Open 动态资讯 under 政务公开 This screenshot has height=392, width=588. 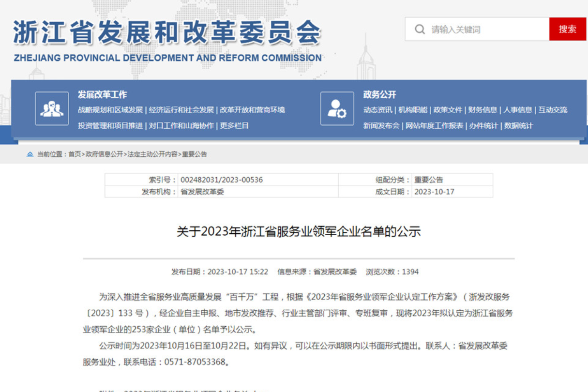coord(377,110)
